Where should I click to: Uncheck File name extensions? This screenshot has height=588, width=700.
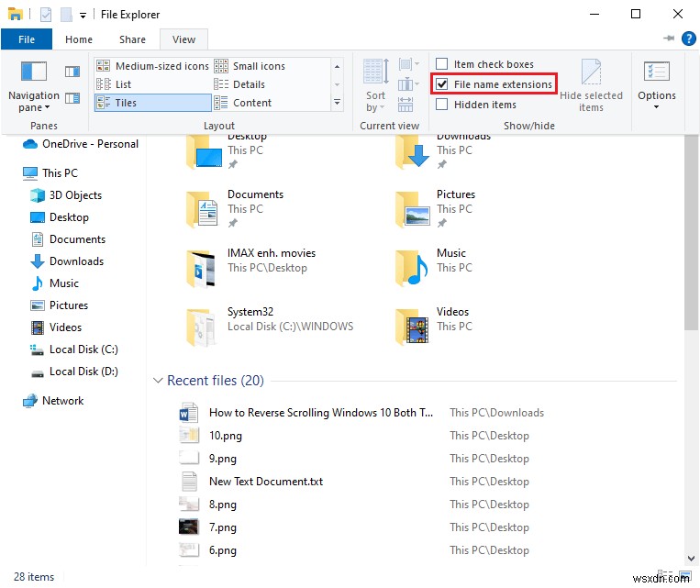(441, 84)
